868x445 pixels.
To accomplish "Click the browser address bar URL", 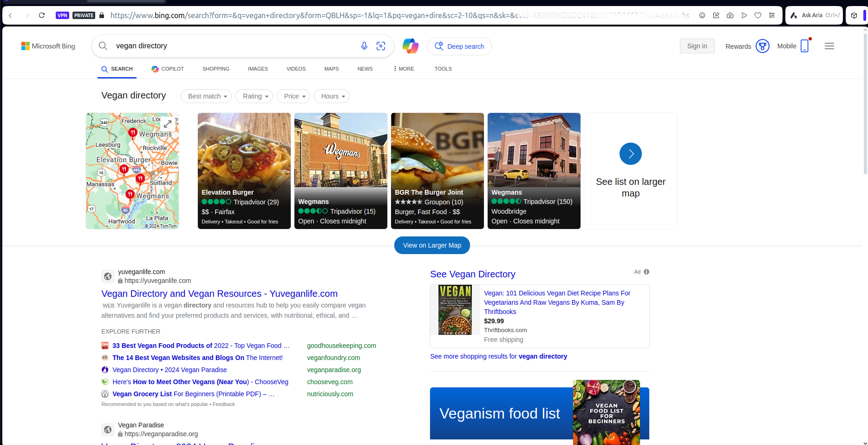I will 399,15.
